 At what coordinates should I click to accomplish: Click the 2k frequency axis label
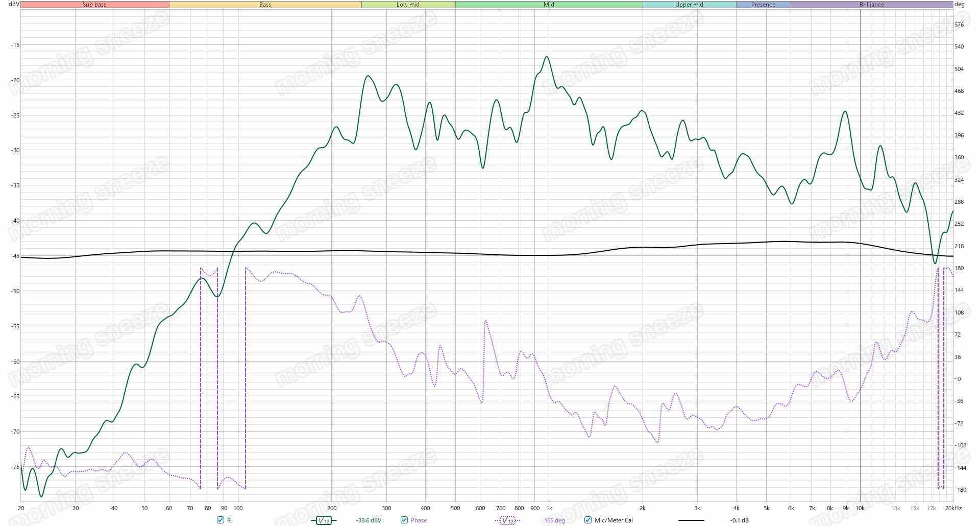(643, 508)
